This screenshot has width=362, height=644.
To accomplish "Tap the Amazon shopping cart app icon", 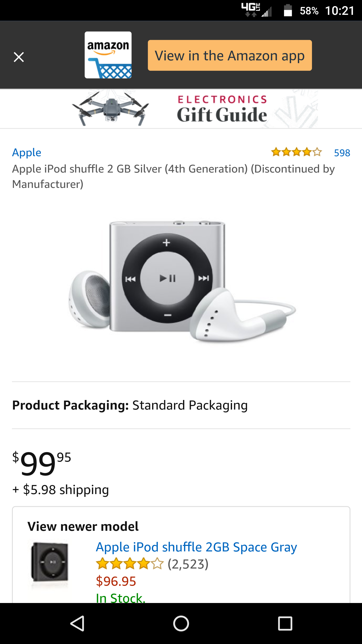I will [x=108, y=55].
